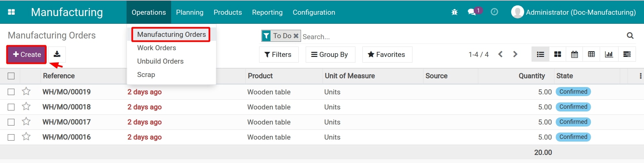The width and height of the screenshot is (644, 163).
Task: Open the apps grid home menu
Action: coord(11,12)
